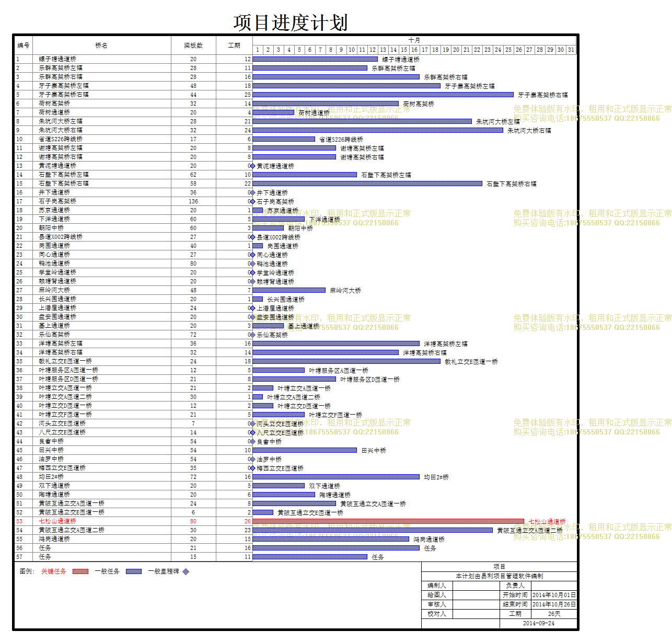Click beam count 62 in row 14
Screen dimensions: 672x642
193,175
